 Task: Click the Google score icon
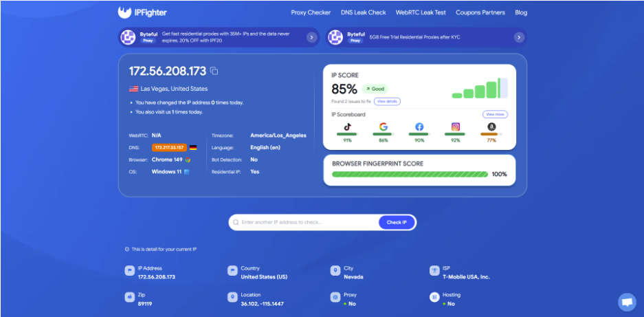tap(384, 127)
